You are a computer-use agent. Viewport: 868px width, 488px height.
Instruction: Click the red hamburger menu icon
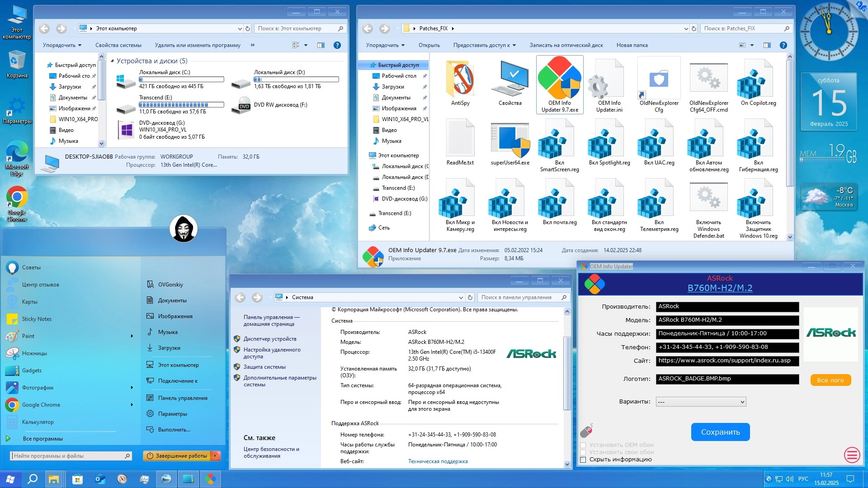pos(852,455)
